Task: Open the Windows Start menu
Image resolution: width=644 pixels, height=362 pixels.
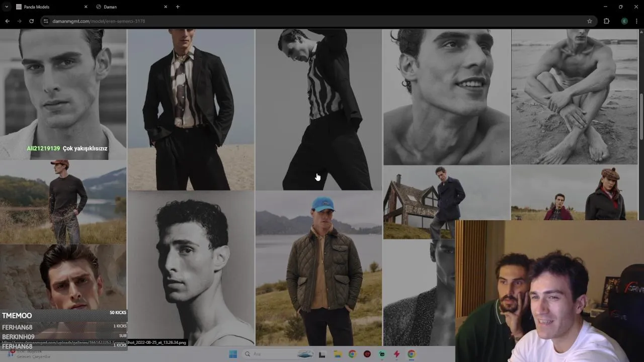Action: pyautogui.click(x=232, y=354)
